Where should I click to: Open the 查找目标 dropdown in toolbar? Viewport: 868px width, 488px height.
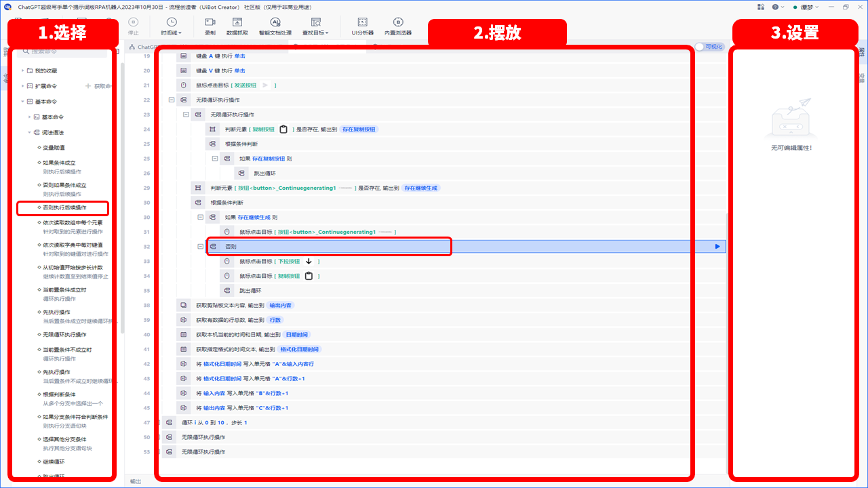315,26
